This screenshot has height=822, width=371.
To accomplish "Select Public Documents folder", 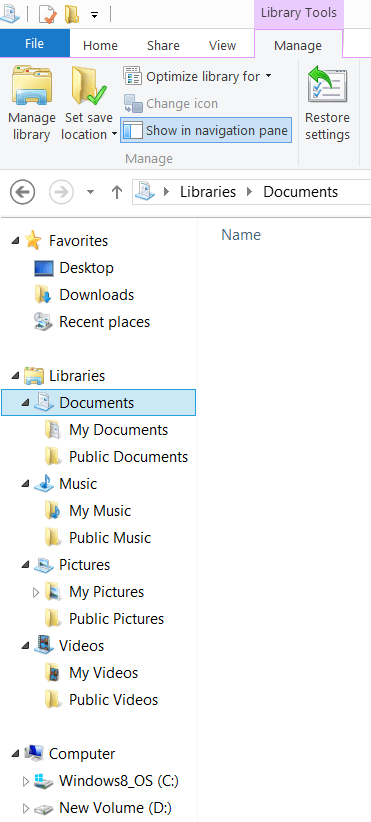I will 128,457.
